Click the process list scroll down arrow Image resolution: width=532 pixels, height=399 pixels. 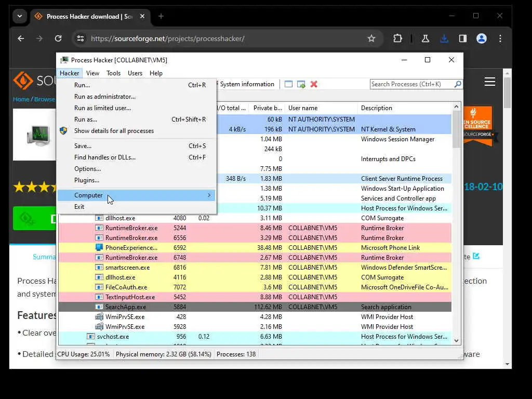(456, 341)
